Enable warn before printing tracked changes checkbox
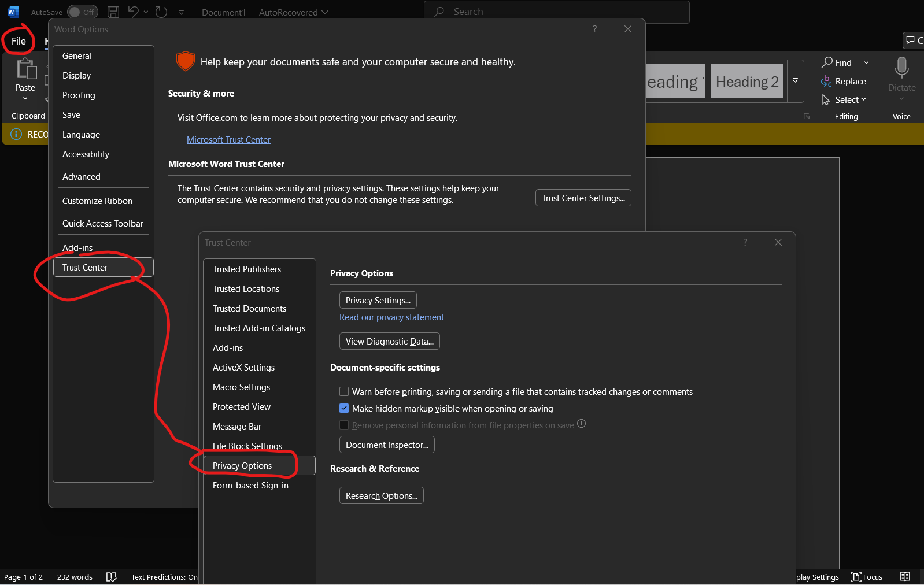 [344, 392]
